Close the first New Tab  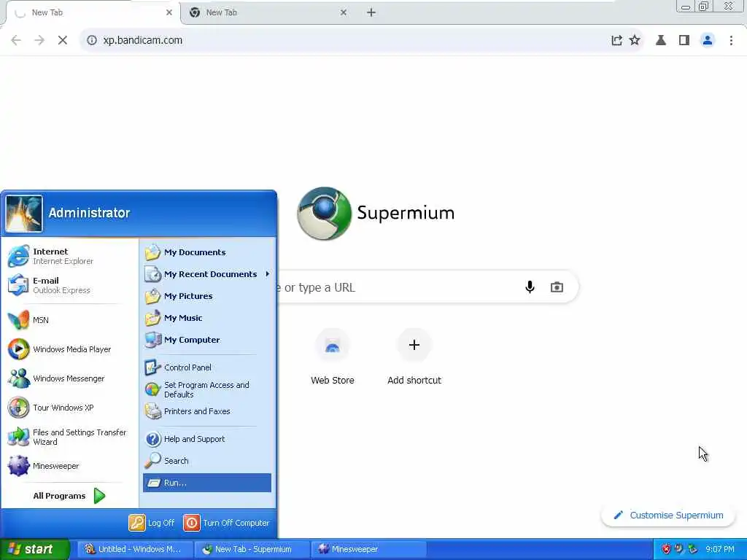click(x=169, y=13)
